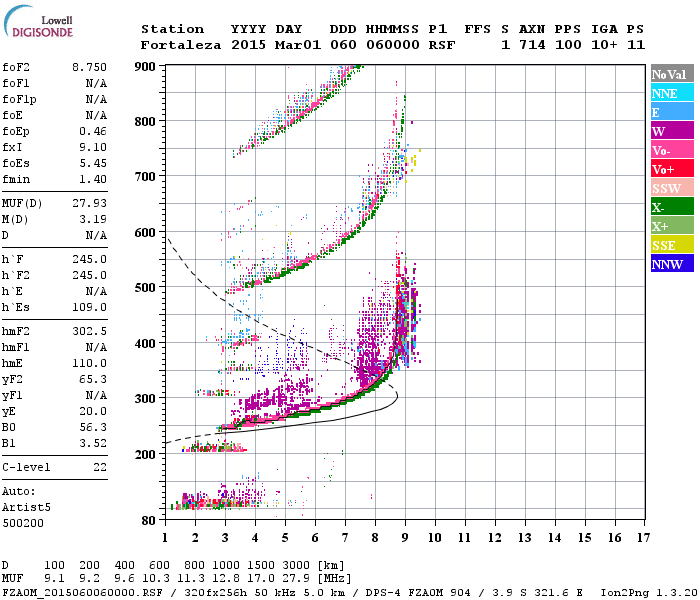Image resolution: width=700 pixels, height=600 pixels.
Task: Click the MUF table value 27.9
Action: [296, 579]
